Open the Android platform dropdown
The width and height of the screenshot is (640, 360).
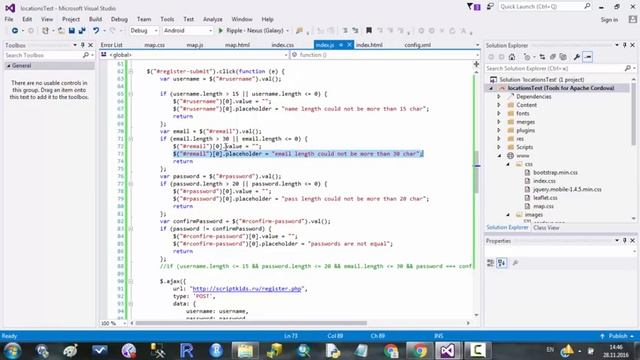click(x=188, y=31)
